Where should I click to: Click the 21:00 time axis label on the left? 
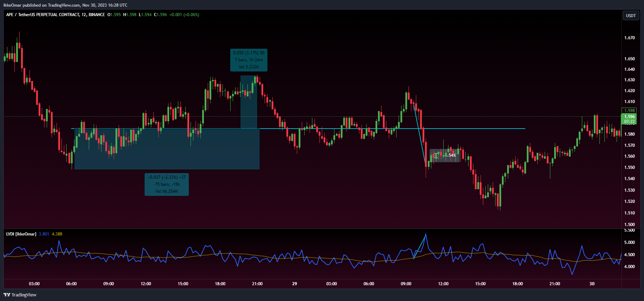[x=258, y=284]
